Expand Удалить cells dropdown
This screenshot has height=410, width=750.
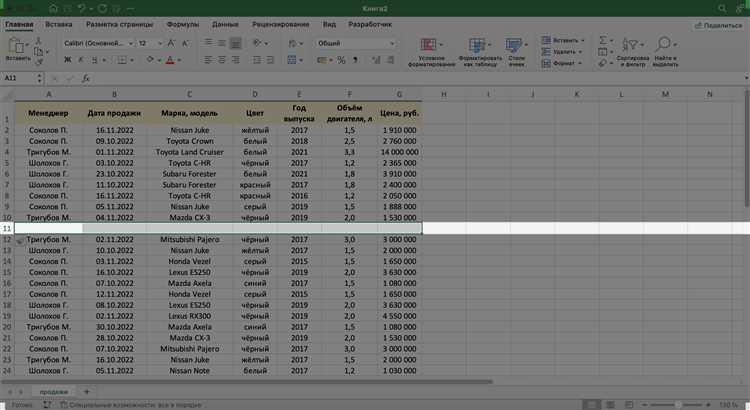click(x=581, y=52)
